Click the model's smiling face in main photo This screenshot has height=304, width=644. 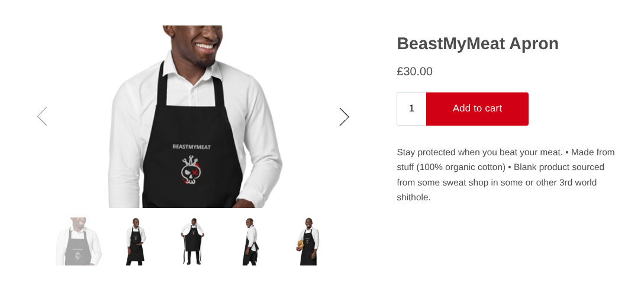(x=197, y=43)
